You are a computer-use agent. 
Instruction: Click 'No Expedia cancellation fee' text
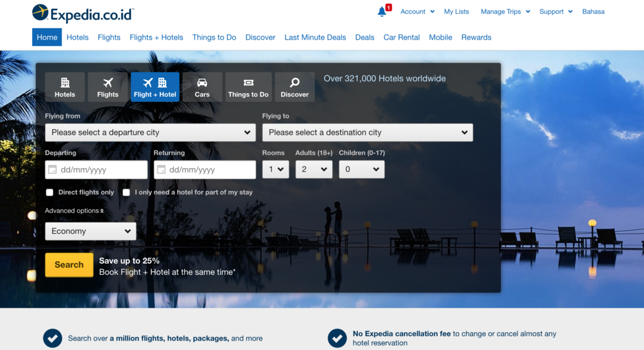(x=402, y=334)
